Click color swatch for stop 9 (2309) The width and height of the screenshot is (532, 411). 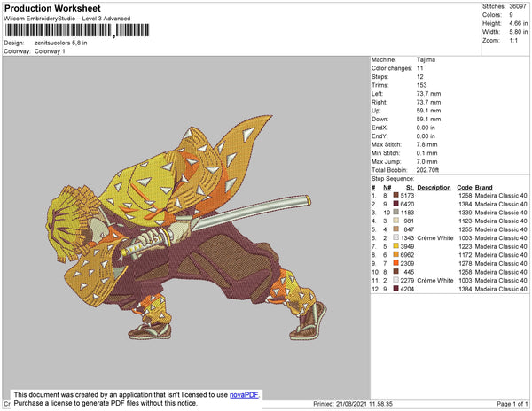395,263
